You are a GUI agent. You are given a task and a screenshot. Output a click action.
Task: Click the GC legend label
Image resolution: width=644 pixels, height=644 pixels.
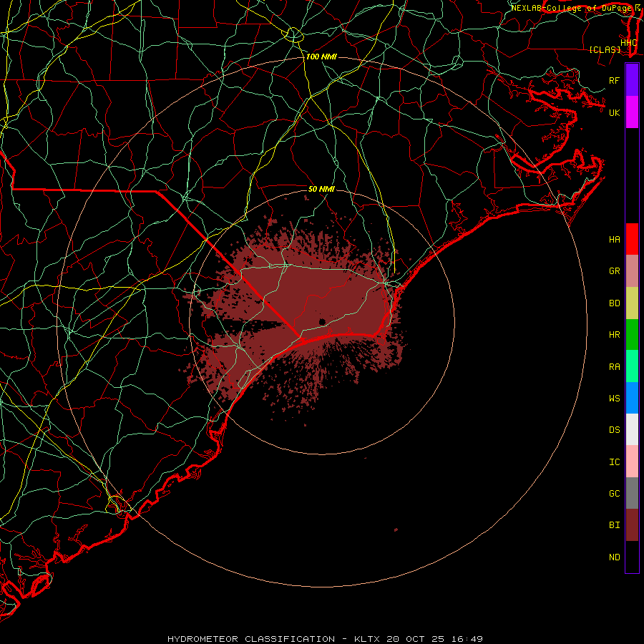point(614,493)
